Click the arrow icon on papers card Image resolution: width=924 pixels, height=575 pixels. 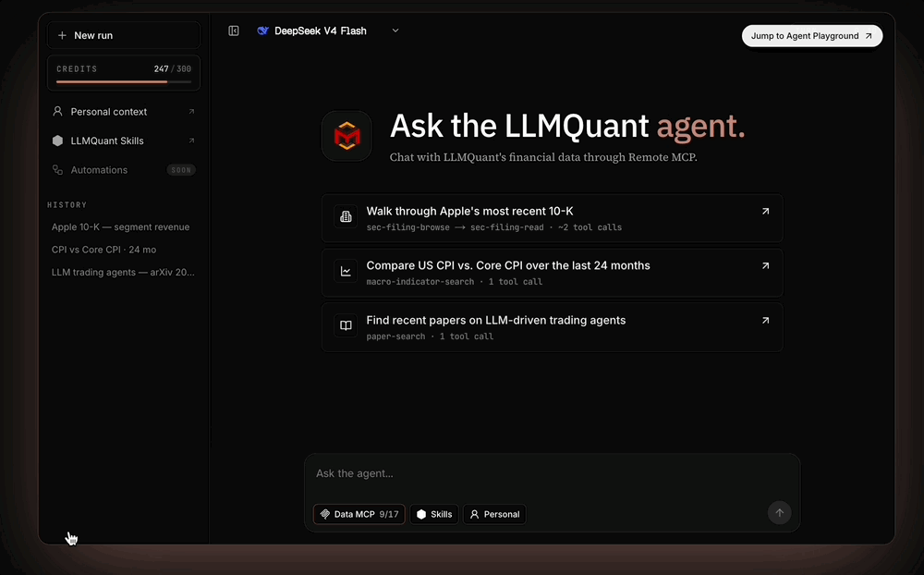[x=765, y=320]
